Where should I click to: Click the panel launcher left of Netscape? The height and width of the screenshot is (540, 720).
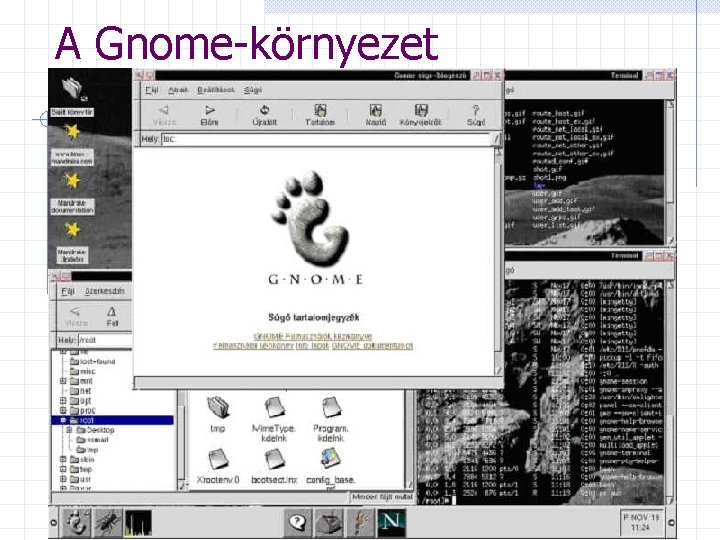[x=360, y=523]
